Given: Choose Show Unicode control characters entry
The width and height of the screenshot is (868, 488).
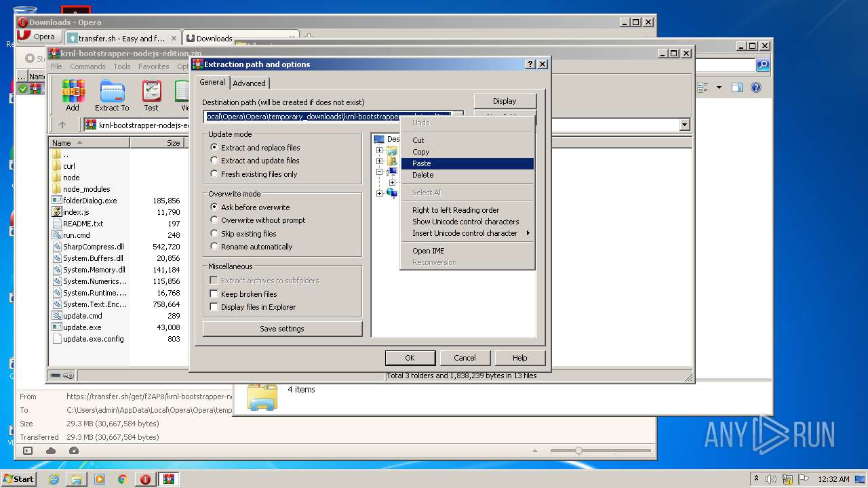Looking at the screenshot, I should [467, 222].
